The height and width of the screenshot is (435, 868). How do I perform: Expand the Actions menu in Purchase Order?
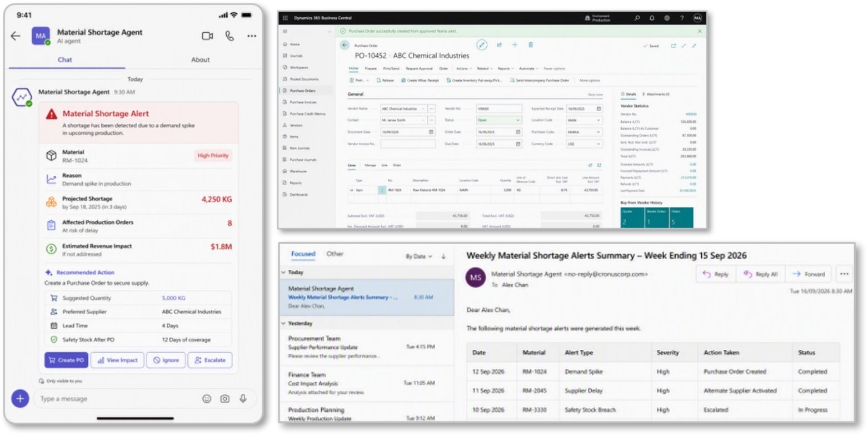464,68
